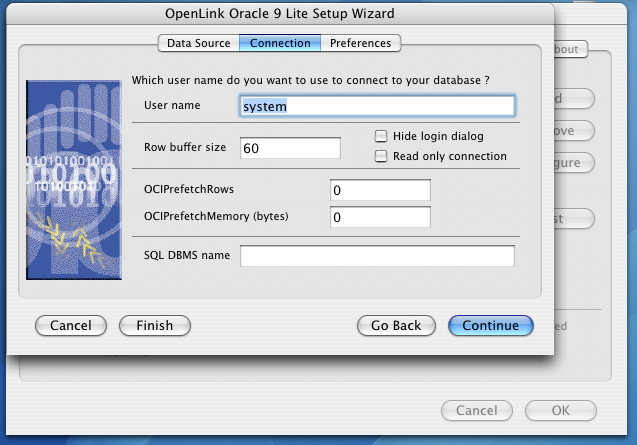Click the Finish button

pos(155,326)
